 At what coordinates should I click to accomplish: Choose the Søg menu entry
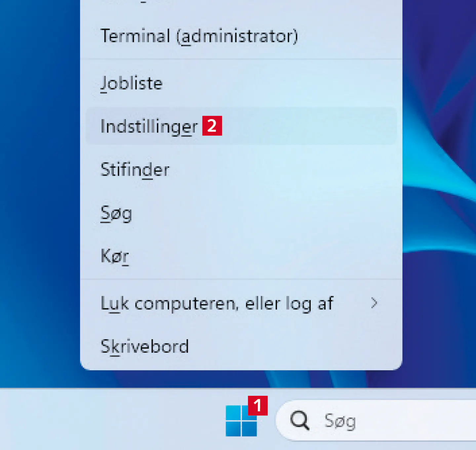pos(116,213)
